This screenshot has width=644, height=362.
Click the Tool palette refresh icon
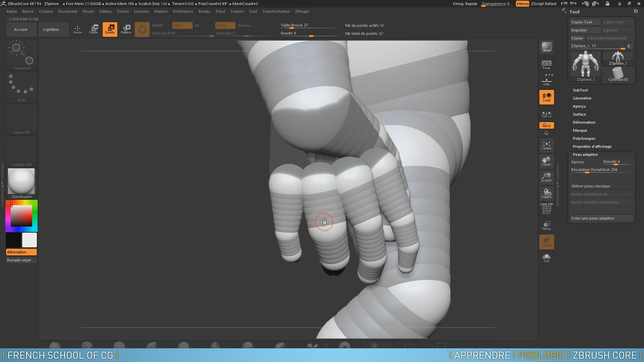click(x=636, y=11)
